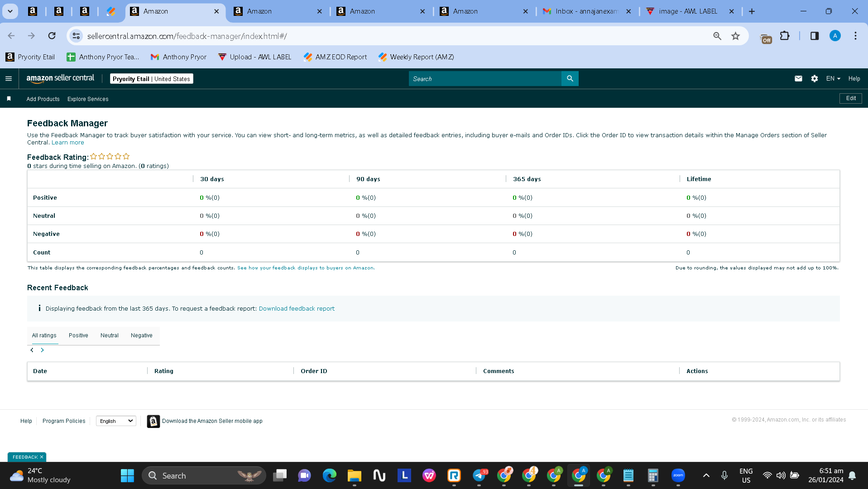Open the weather widget Mostly cloudy

point(40,475)
